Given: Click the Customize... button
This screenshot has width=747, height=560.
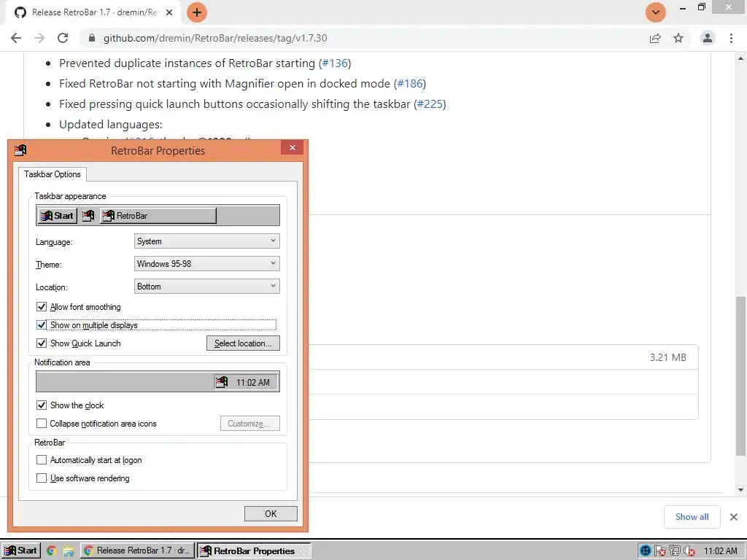Looking at the screenshot, I should tap(249, 424).
